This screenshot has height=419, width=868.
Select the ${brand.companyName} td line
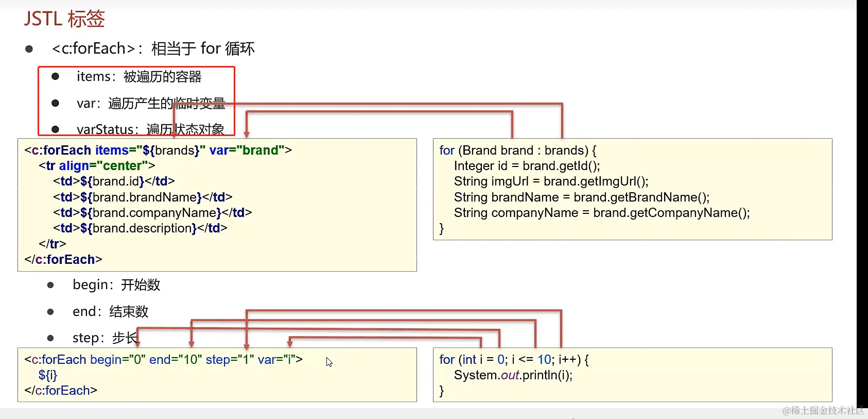pyautogui.click(x=152, y=212)
